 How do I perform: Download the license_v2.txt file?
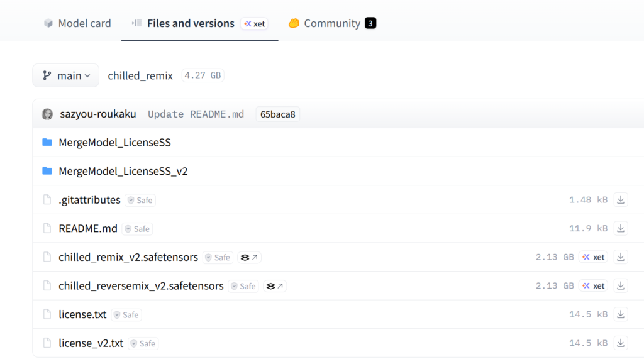tap(621, 343)
